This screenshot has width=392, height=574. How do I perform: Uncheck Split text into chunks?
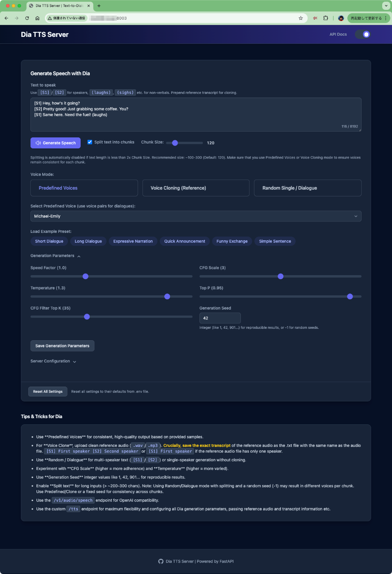(90, 142)
